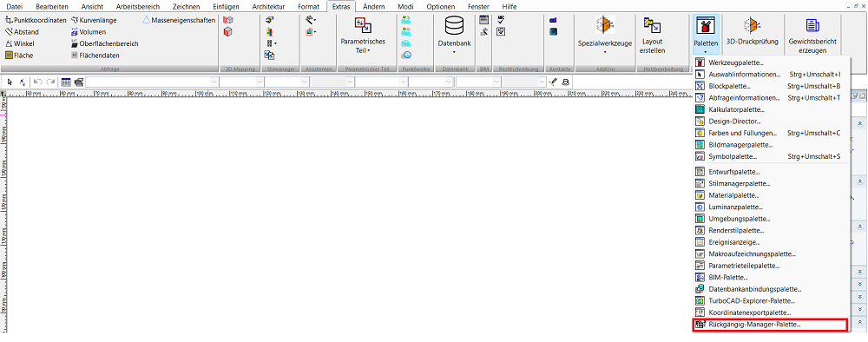Select the Winkel measurement tool
This screenshot has width=868, height=342.
point(21,43)
